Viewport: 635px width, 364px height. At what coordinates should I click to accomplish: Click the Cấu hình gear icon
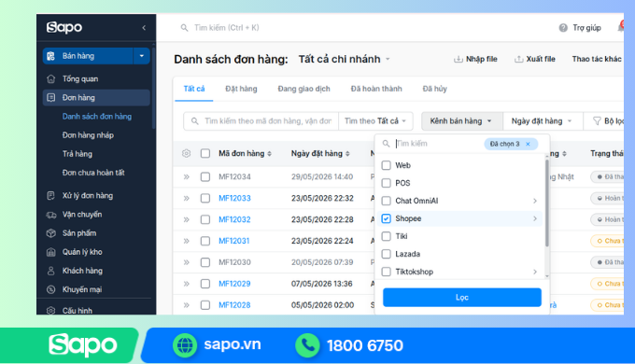click(51, 311)
